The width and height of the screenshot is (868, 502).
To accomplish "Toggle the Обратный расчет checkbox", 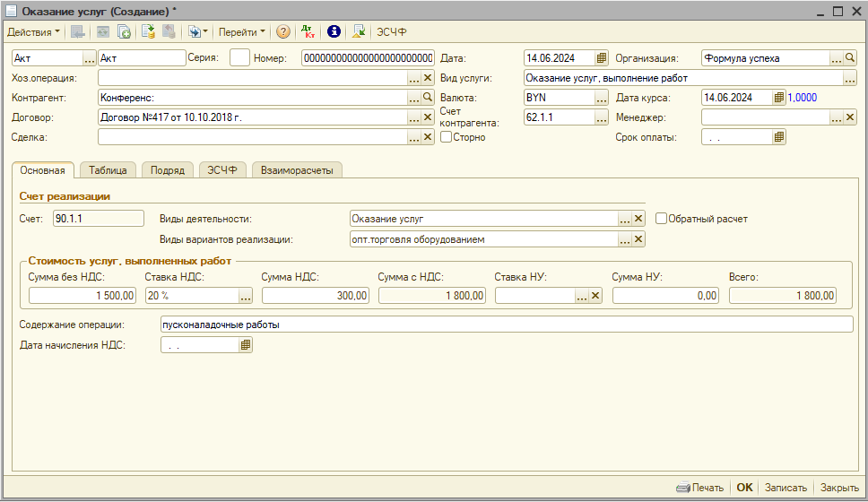I will [662, 219].
